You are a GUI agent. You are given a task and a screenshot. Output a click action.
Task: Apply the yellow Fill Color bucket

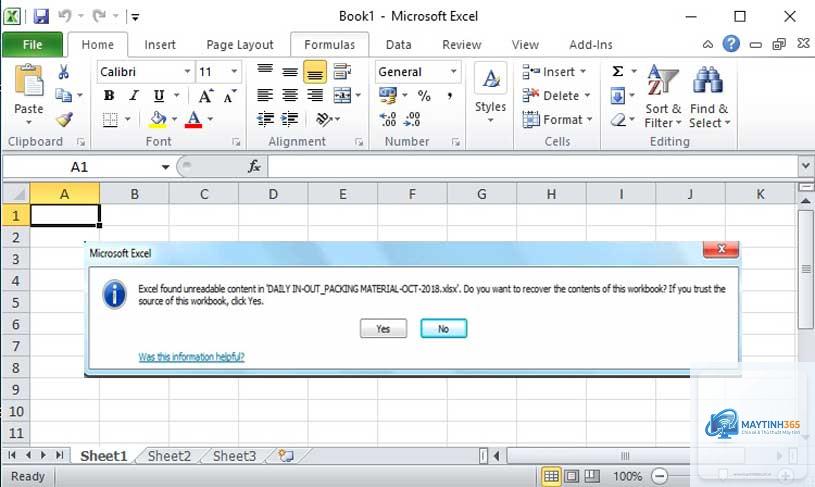click(157, 120)
